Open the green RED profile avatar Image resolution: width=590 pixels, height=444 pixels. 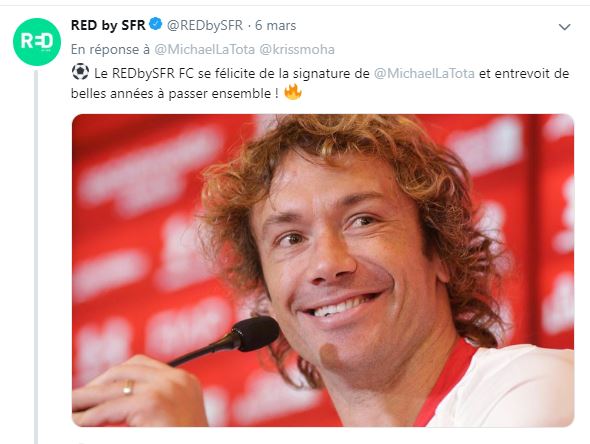coord(36,41)
